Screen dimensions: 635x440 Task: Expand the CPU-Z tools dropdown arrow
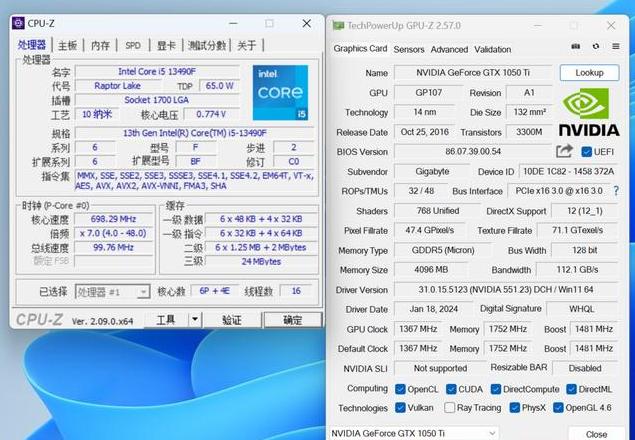(195, 320)
